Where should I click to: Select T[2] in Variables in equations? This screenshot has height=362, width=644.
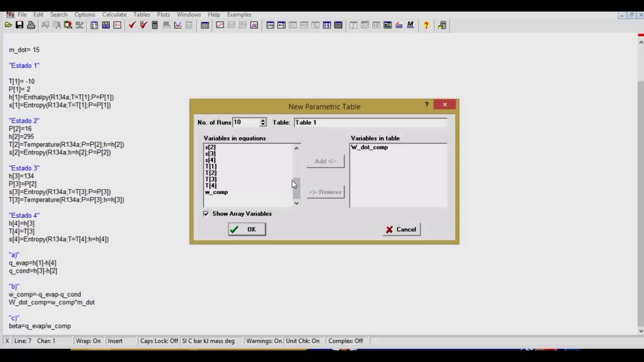211,173
